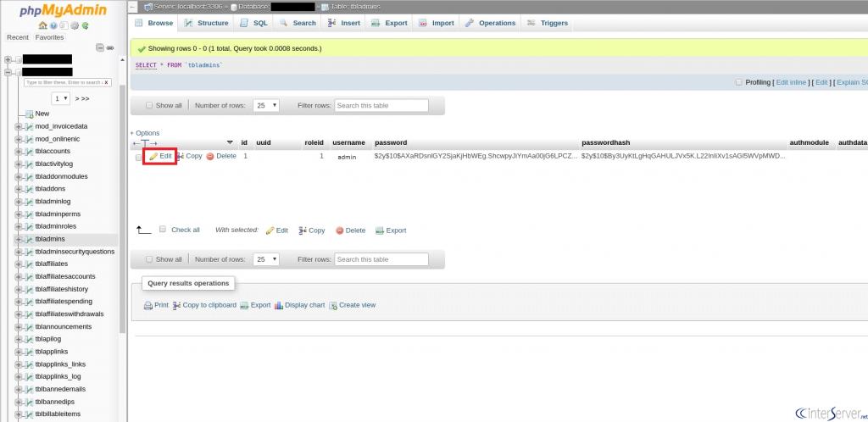868x422 pixels.
Task: Open the Triggers tab
Action: click(x=548, y=23)
